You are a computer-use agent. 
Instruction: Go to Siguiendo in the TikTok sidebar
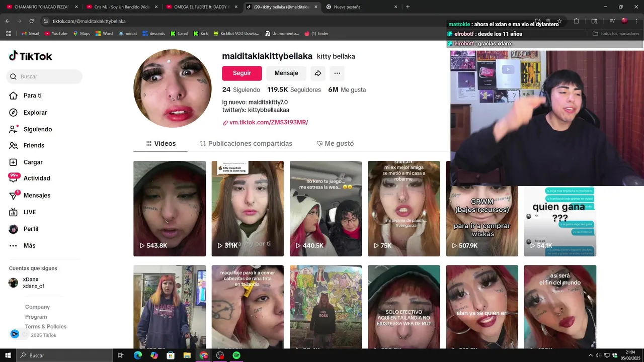[x=37, y=129]
